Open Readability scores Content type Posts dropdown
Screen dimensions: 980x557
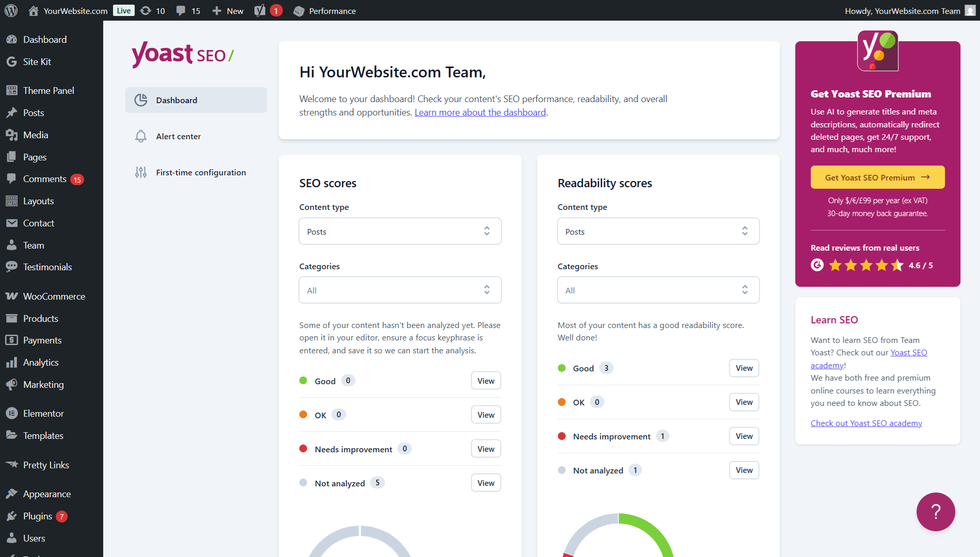click(x=658, y=231)
